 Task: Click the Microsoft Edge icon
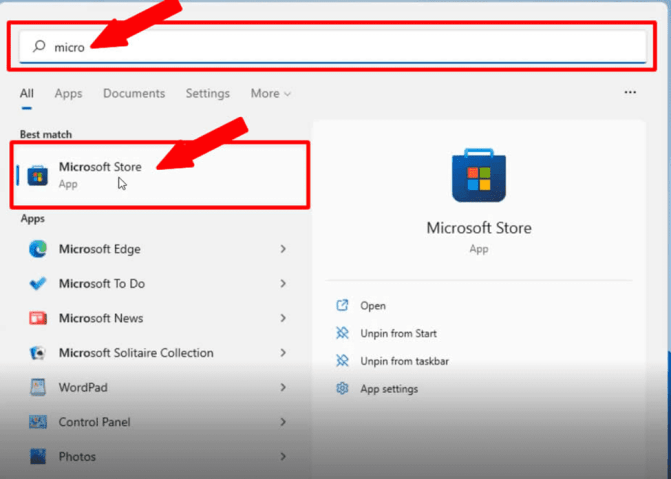(x=38, y=249)
